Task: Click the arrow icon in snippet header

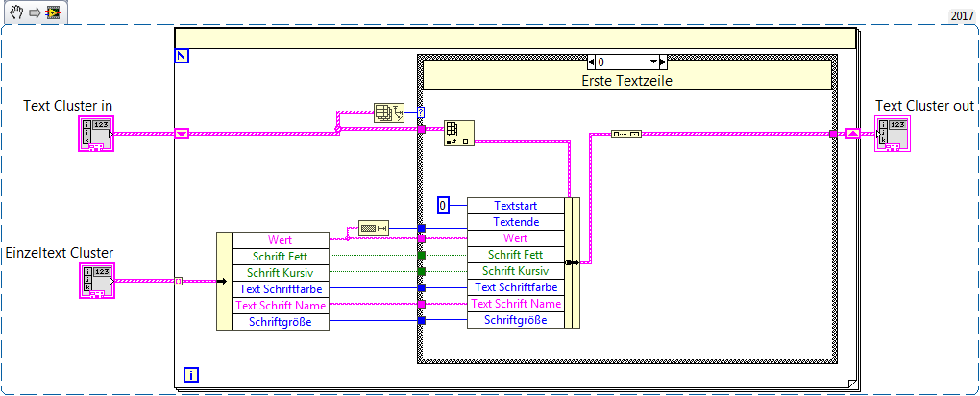Action: [x=35, y=12]
